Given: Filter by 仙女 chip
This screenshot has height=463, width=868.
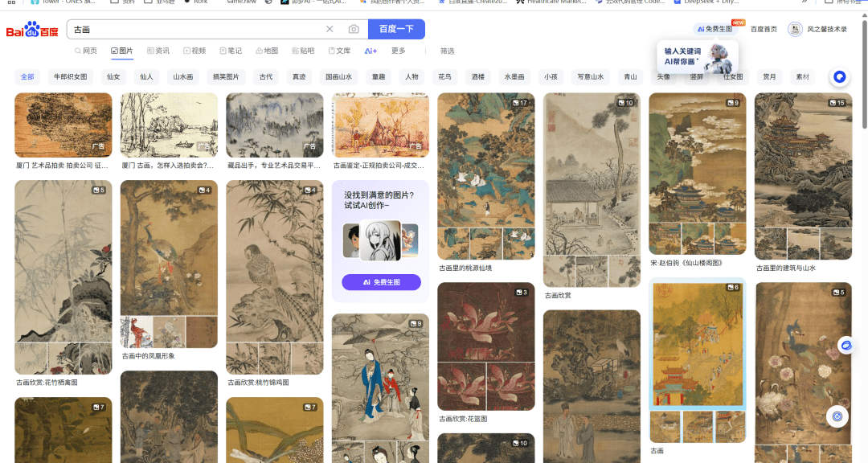Looking at the screenshot, I should pyautogui.click(x=113, y=77).
